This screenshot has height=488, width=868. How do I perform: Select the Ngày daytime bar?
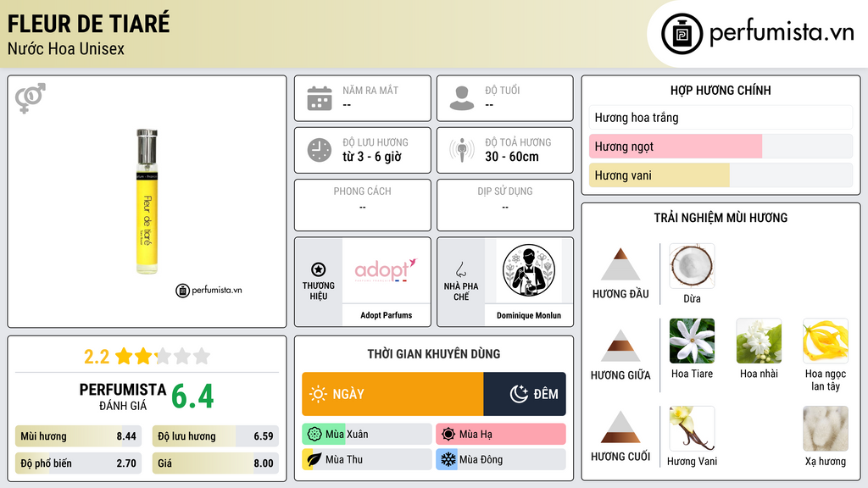(x=392, y=394)
